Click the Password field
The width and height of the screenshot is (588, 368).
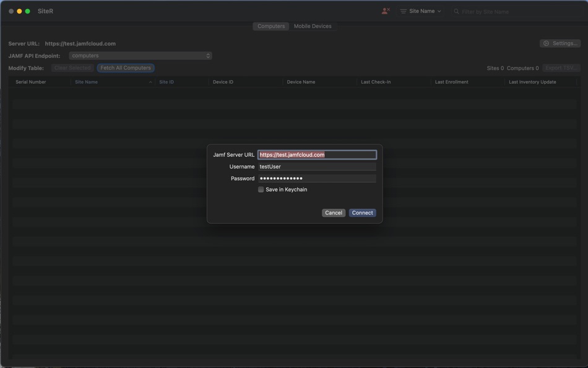pos(318,178)
